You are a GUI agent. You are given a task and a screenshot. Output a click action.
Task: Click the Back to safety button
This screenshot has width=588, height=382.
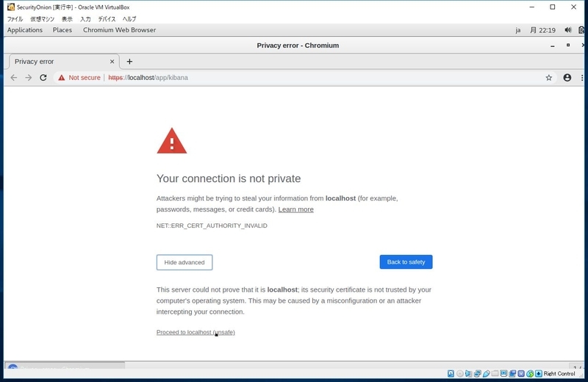406,262
